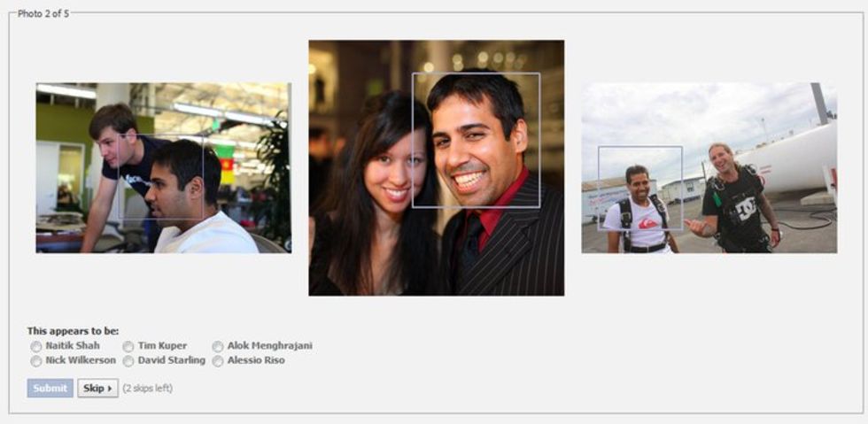Viewport: 868px width, 424px height.
Task: Click the 'Nick Wilkerson' name label text
Action: 81,360
